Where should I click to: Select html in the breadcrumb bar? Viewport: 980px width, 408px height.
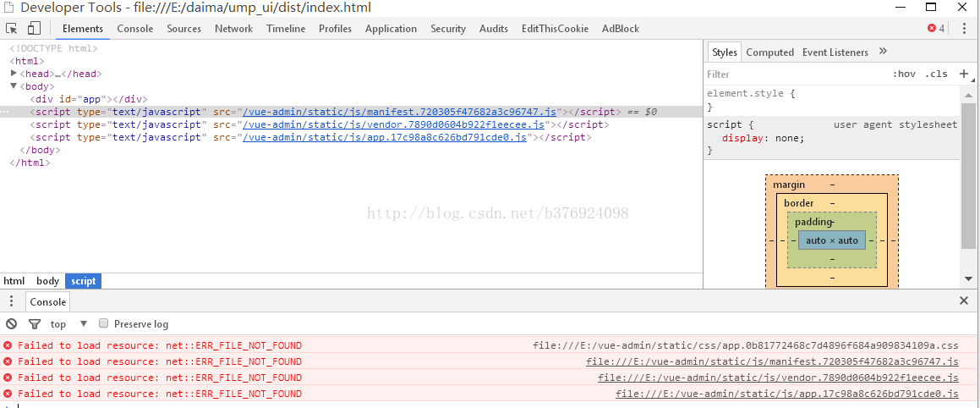pos(14,281)
